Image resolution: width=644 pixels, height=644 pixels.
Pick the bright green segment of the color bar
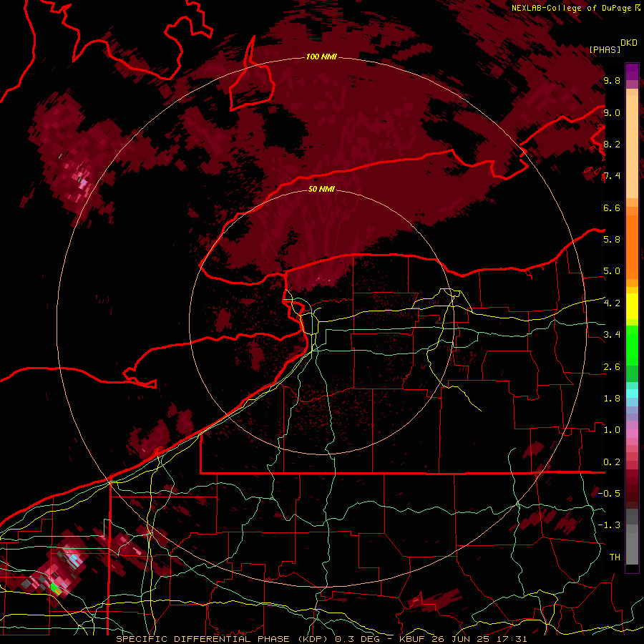point(632,345)
